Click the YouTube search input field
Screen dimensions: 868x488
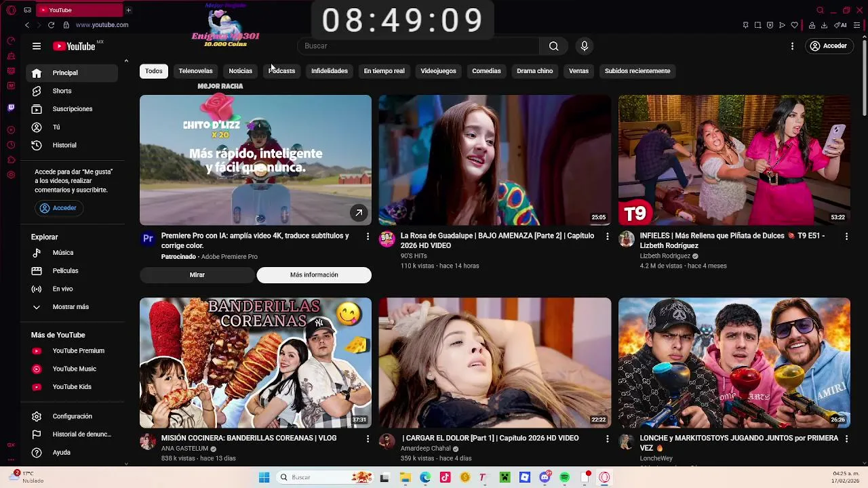pyautogui.click(x=418, y=46)
